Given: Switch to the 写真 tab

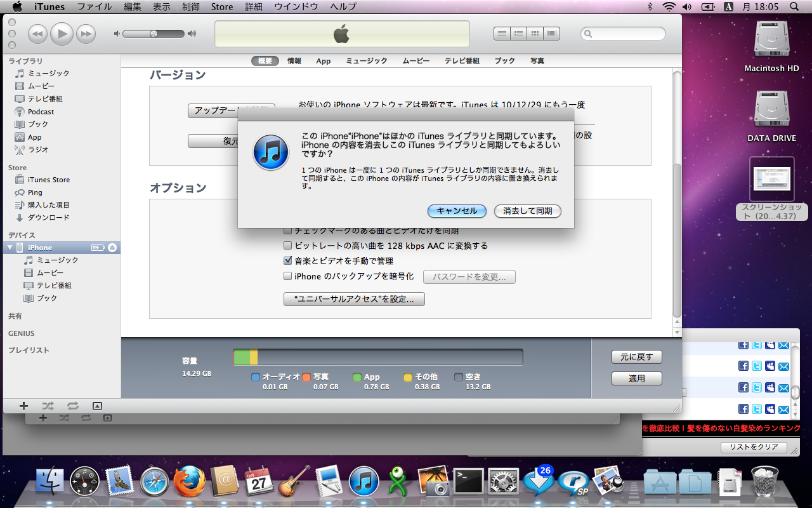Looking at the screenshot, I should click(x=537, y=61).
